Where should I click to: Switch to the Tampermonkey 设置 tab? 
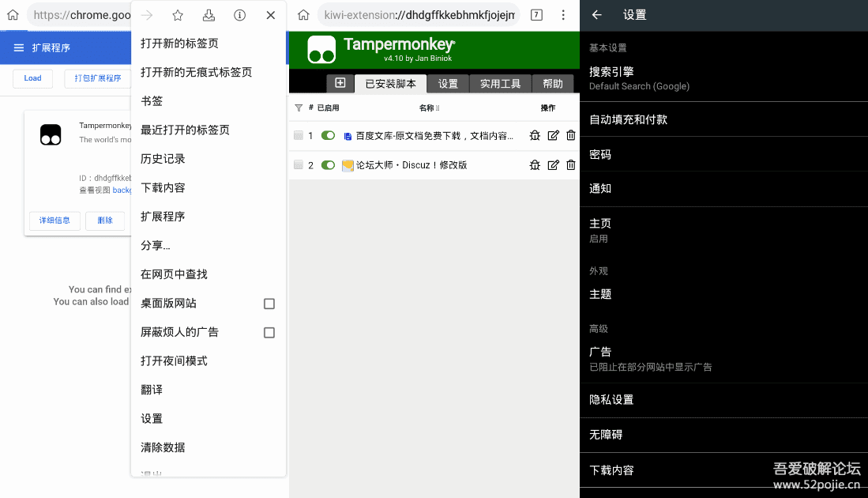448,84
